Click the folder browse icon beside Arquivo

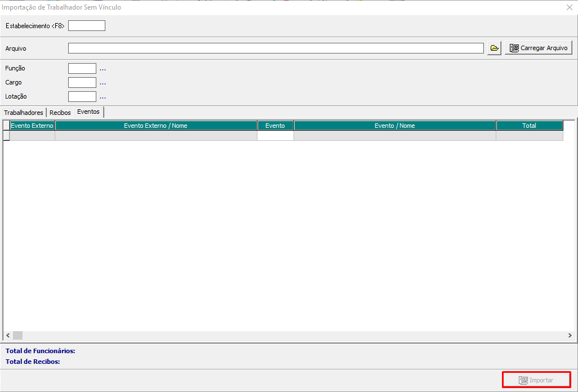coord(495,48)
